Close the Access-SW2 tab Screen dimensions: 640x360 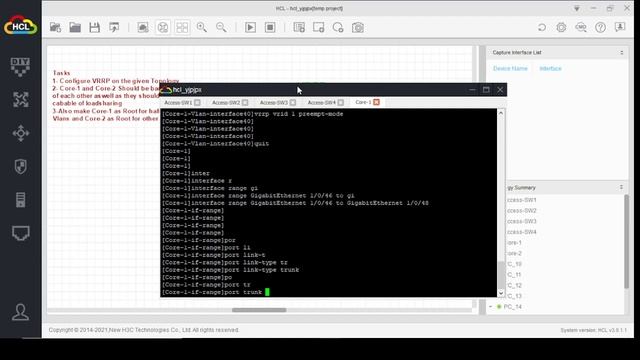pyautogui.click(x=245, y=102)
